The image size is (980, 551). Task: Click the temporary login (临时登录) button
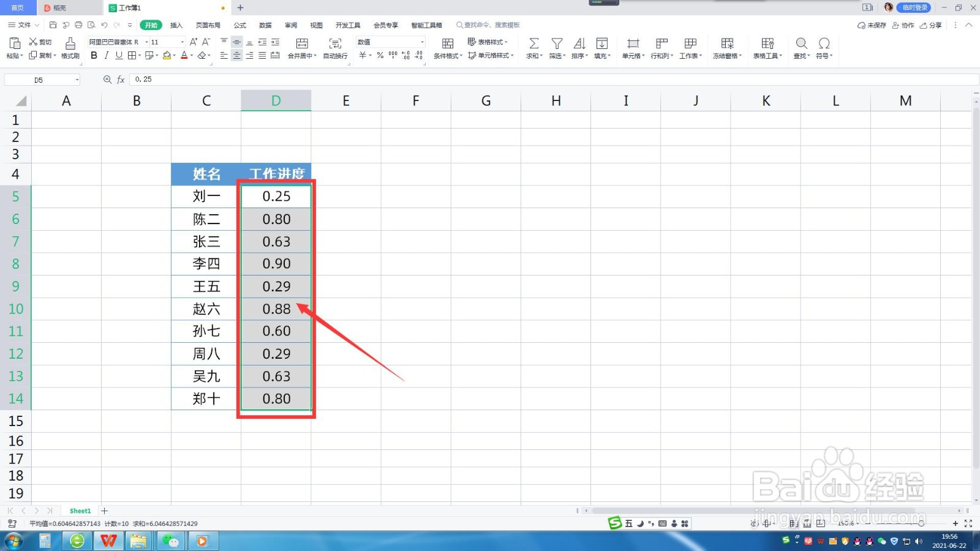(914, 7)
